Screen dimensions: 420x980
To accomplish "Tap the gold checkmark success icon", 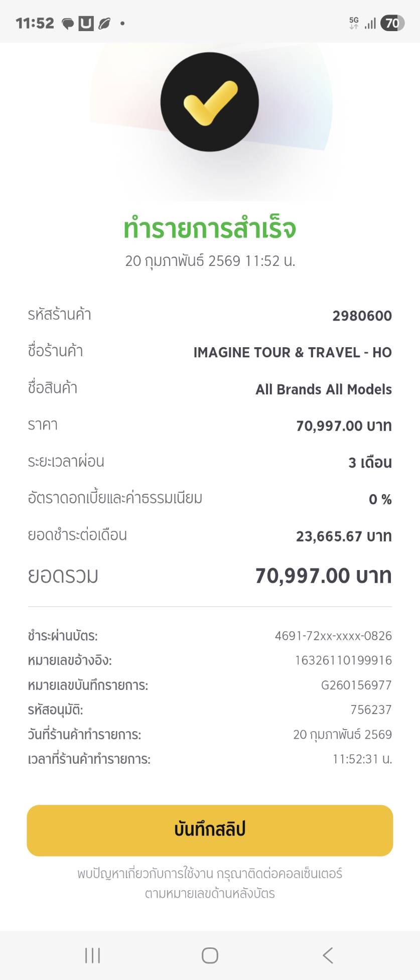I will [210, 102].
